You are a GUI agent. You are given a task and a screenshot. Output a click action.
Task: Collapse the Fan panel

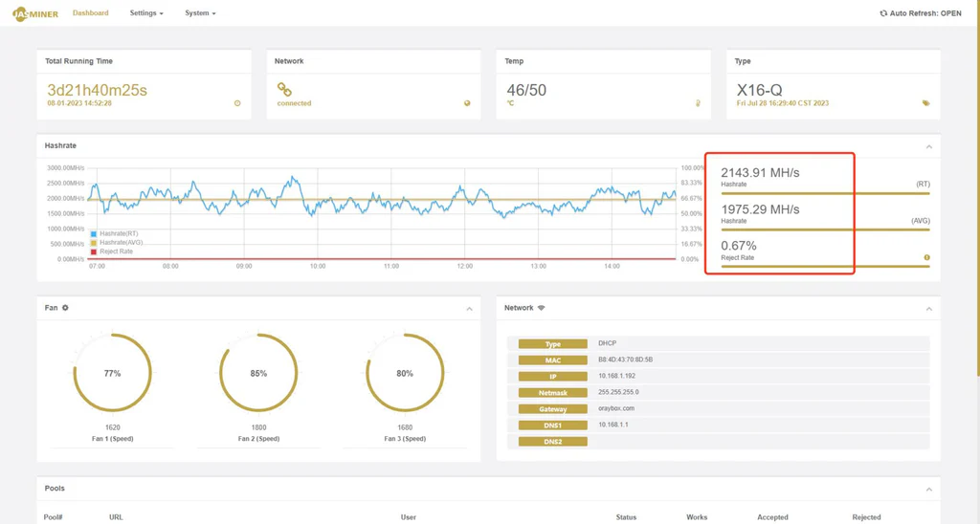click(x=469, y=309)
